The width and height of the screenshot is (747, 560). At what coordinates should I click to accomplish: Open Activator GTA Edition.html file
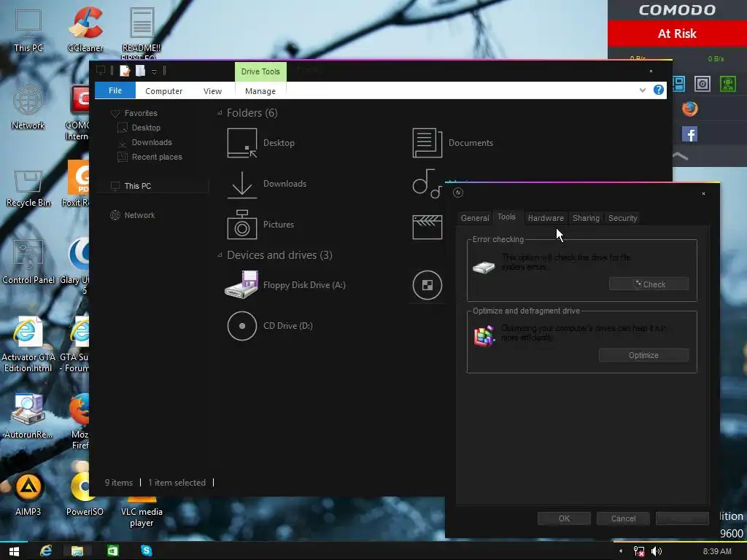point(28,344)
